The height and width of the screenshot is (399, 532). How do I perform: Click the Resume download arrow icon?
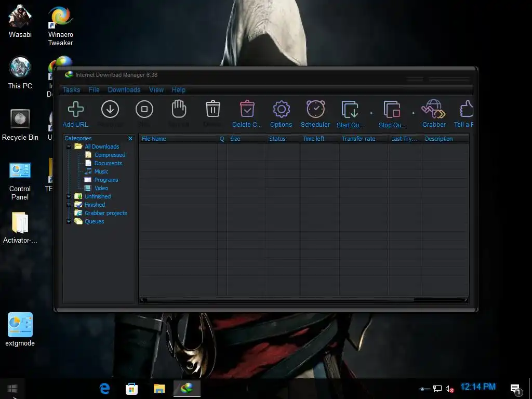(x=110, y=109)
